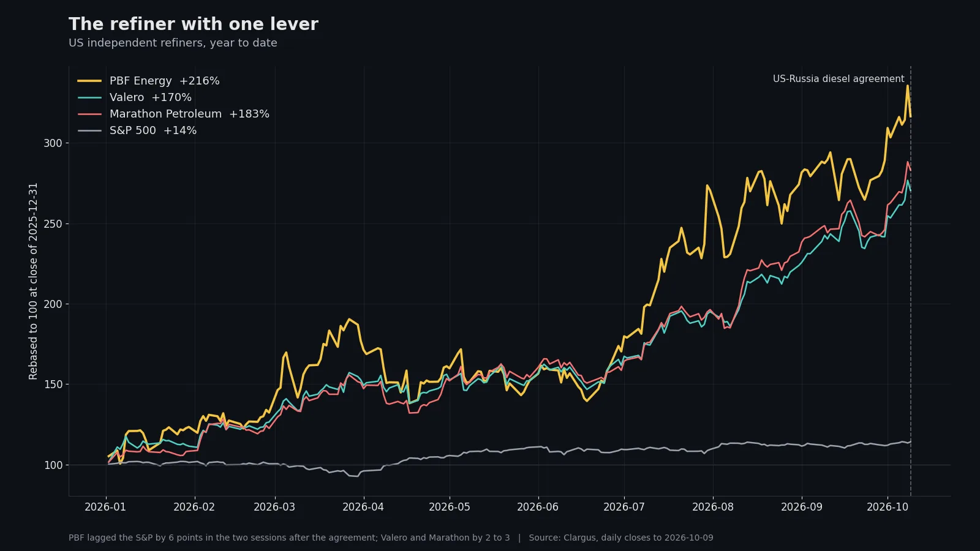Click the teal Valero legend line swatch
Viewport: 980px width, 551px height.
(x=89, y=97)
